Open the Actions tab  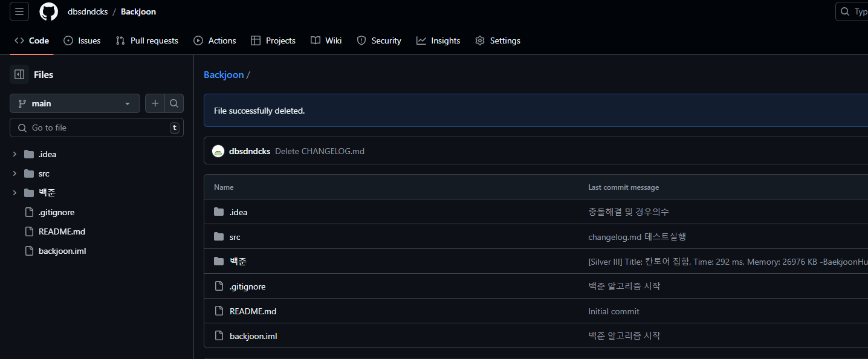215,40
